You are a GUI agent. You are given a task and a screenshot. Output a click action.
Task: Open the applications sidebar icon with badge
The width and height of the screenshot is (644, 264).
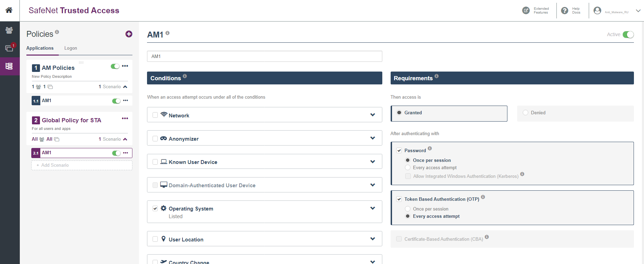9,48
